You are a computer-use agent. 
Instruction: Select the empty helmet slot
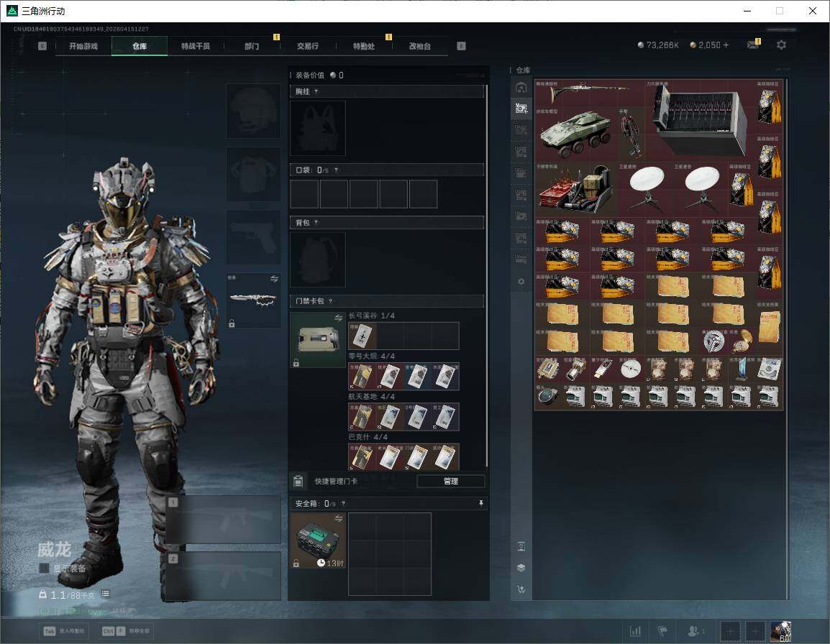[254, 111]
